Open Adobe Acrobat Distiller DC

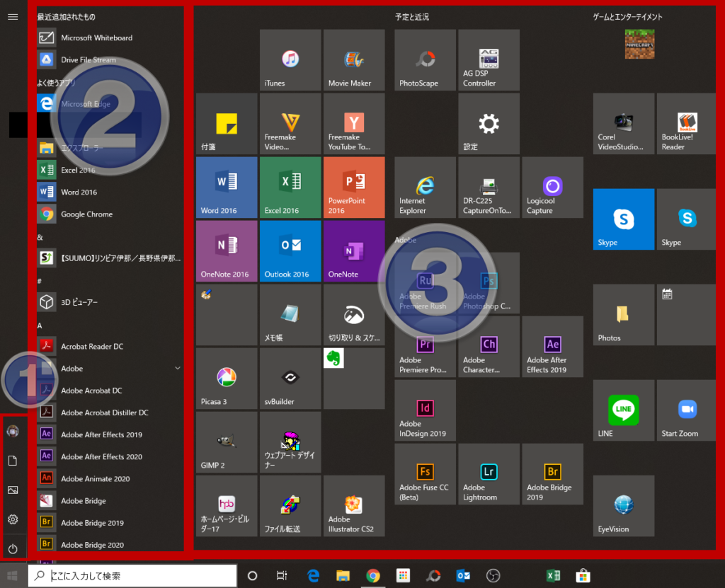click(110, 413)
